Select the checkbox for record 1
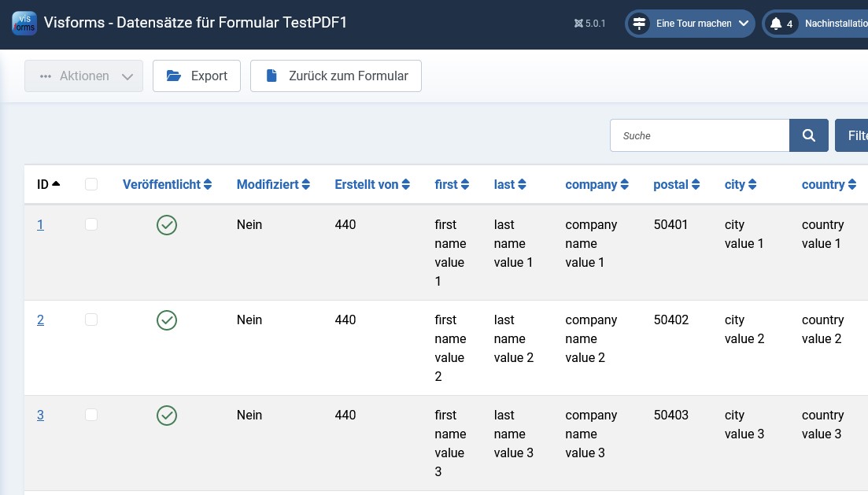The image size is (868, 495). click(x=91, y=225)
